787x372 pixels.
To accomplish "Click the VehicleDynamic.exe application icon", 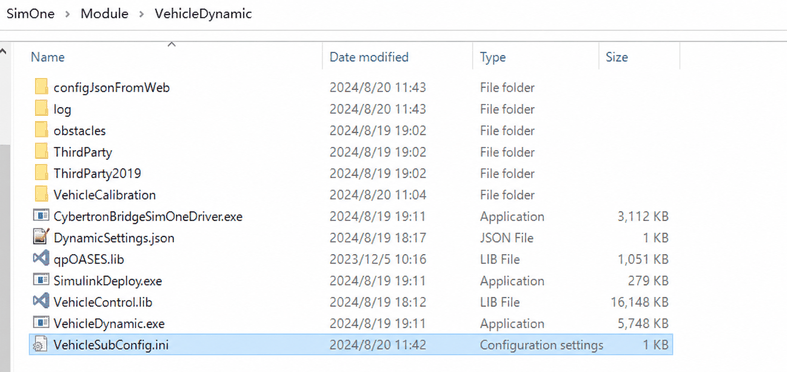I will click(41, 323).
